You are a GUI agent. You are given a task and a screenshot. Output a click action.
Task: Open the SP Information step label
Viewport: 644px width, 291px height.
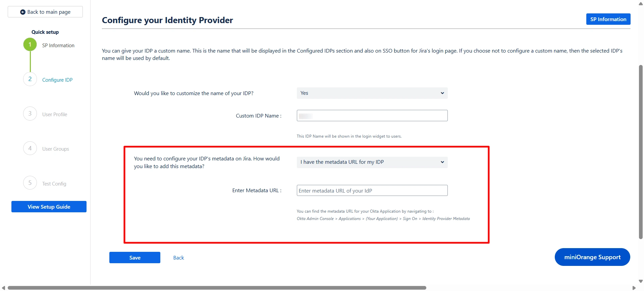tap(58, 46)
